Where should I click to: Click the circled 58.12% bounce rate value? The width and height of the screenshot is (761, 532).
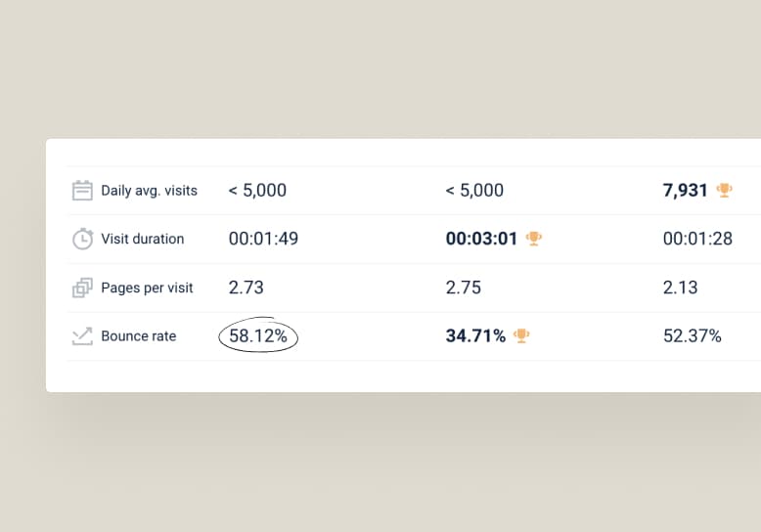tap(258, 336)
